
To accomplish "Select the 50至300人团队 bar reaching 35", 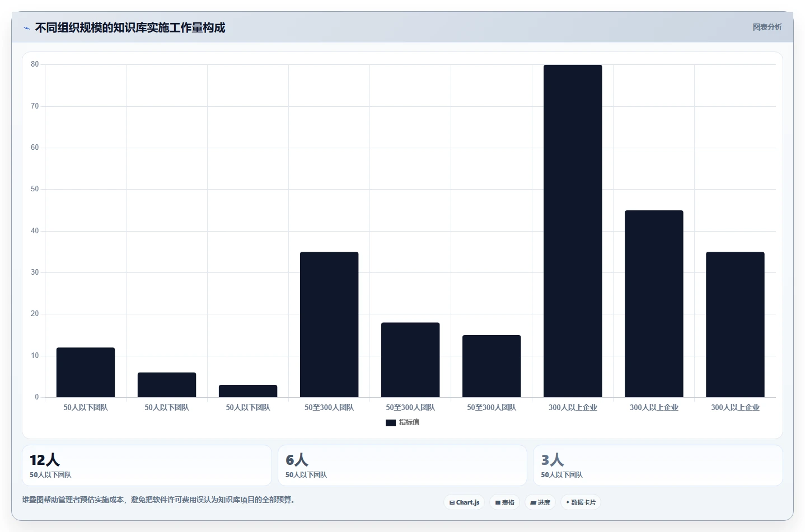I will coord(329,324).
